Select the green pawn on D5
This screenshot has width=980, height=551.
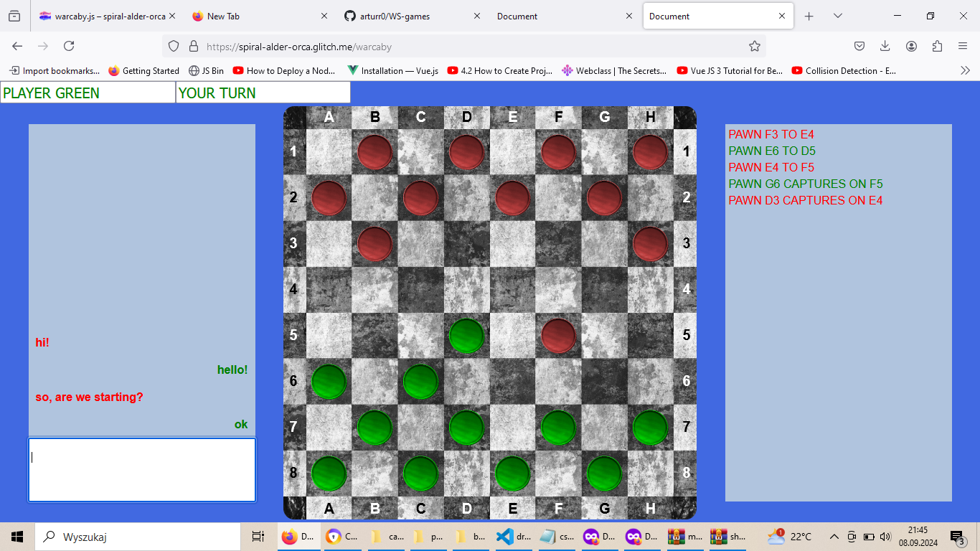466,336
